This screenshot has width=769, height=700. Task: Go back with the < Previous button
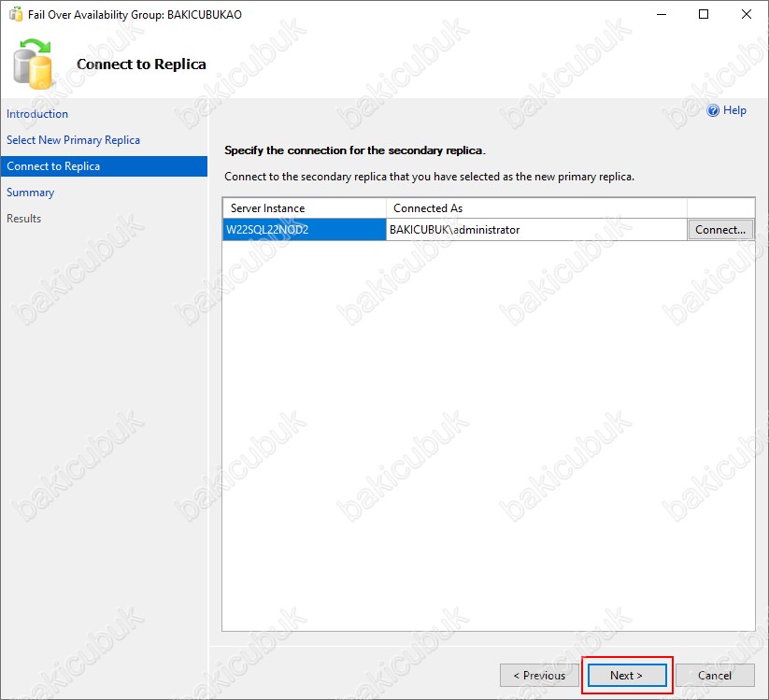point(539,676)
